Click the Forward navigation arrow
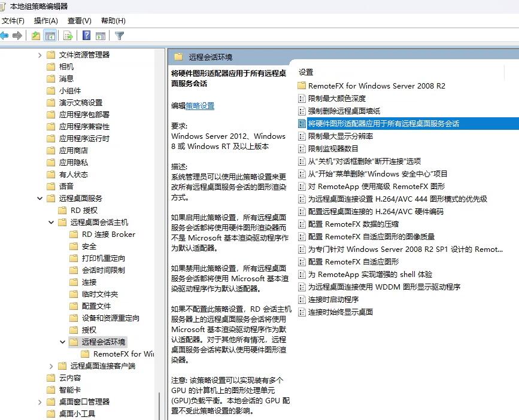 pyautogui.click(x=17, y=35)
